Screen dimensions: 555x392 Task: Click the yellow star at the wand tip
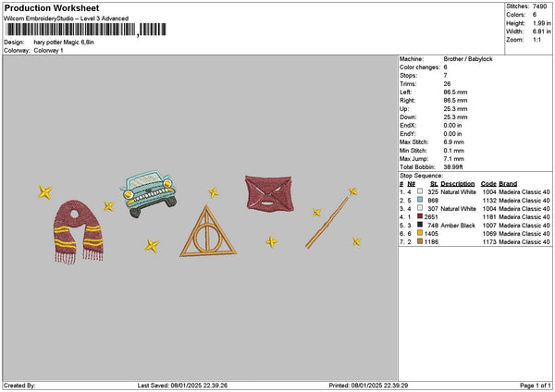tap(353, 191)
